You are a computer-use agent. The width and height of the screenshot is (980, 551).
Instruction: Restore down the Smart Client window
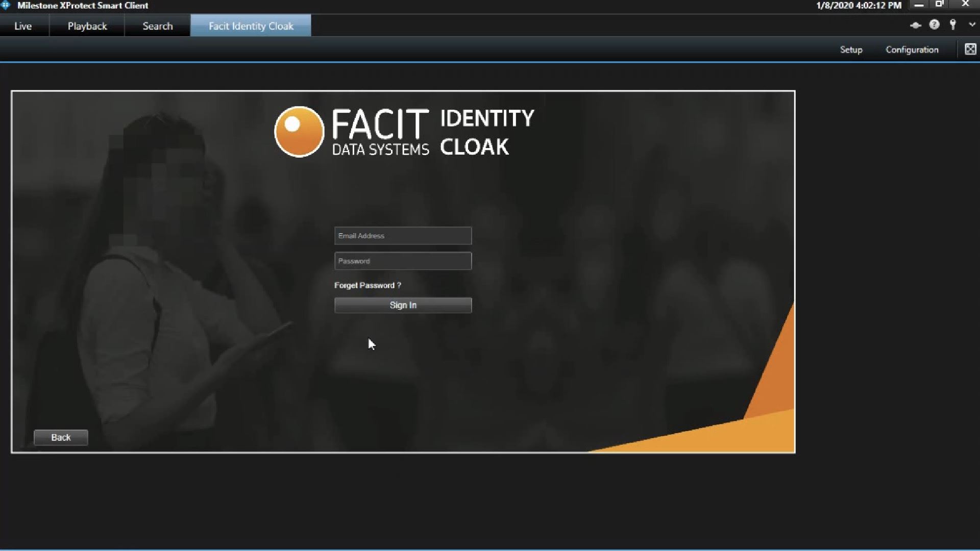point(939,4)
